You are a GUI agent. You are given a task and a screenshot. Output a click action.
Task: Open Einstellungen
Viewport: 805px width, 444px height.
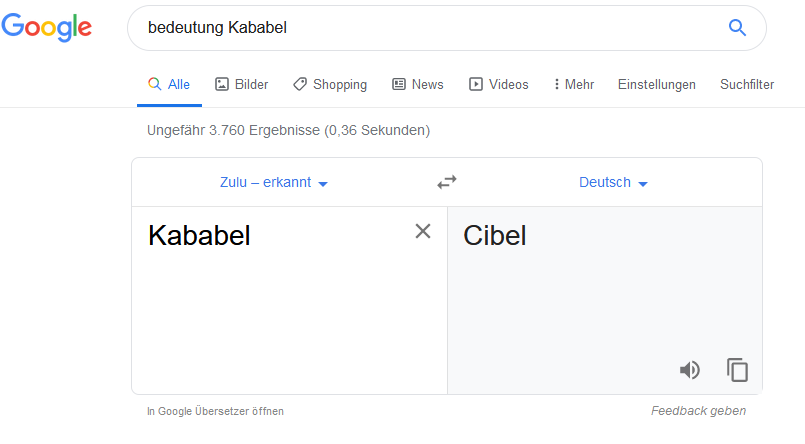click(x=657, y=84)
